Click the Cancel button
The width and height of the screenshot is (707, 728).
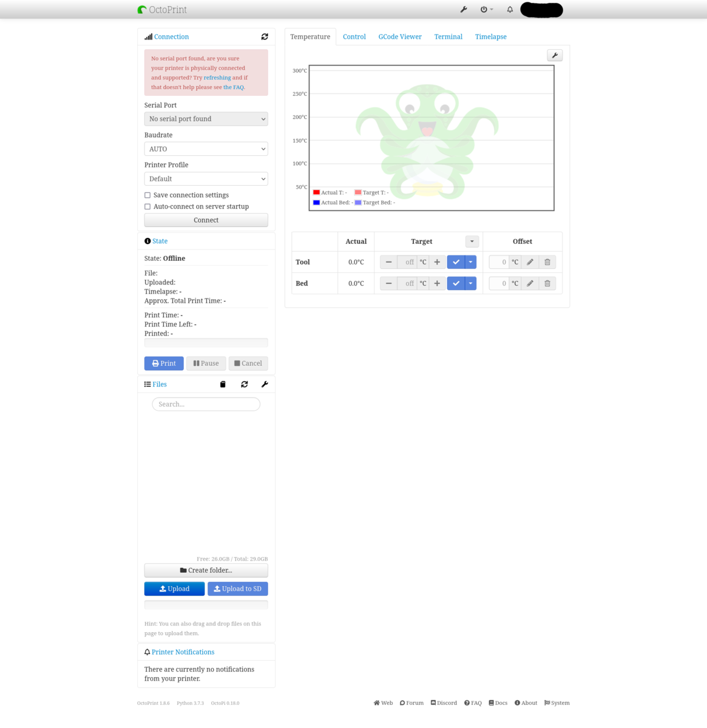[x=248, y=363]
